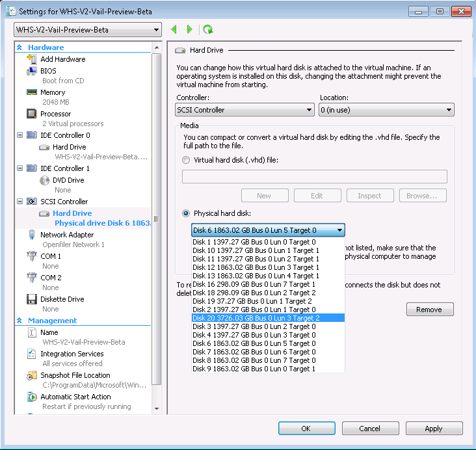476x450 pixels.
Task: Select the Add Hardware icon
Action: click(31, 59)
